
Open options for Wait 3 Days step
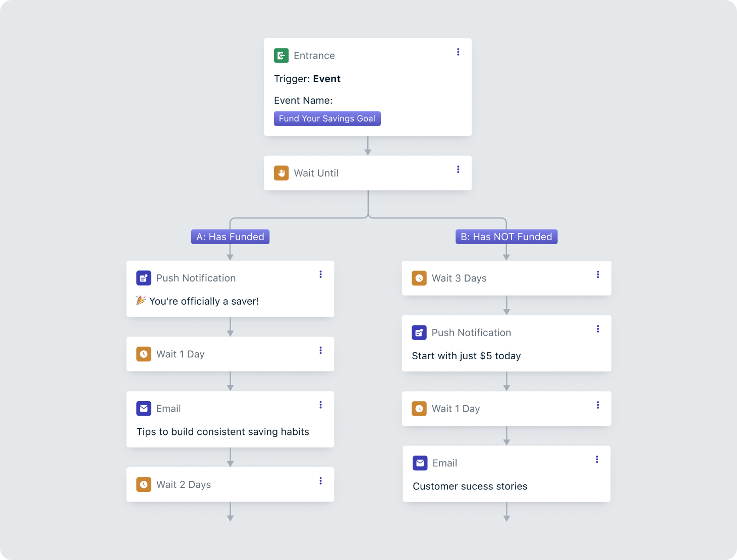[x=598, y=274]
